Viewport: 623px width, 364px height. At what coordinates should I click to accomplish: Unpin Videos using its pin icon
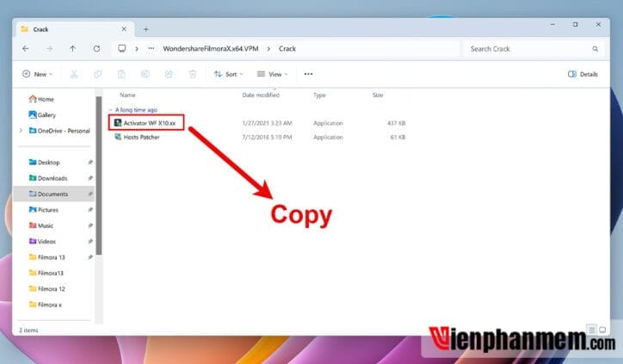(x=90, y=241)
